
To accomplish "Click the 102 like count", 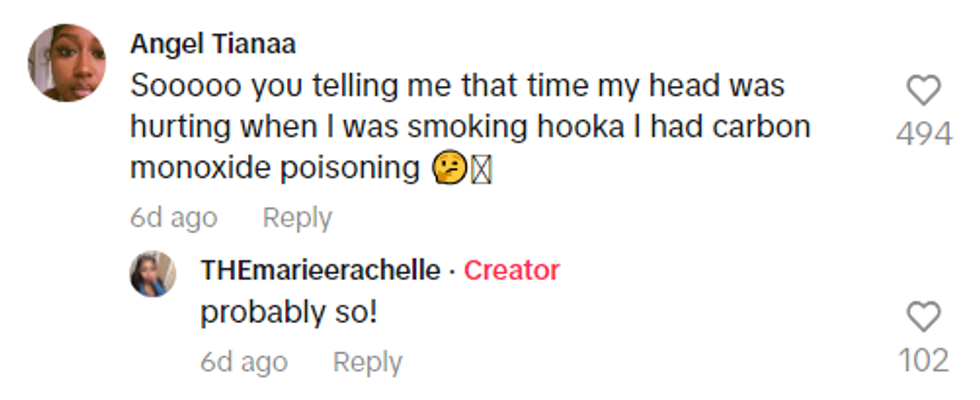I will [923, 359].
